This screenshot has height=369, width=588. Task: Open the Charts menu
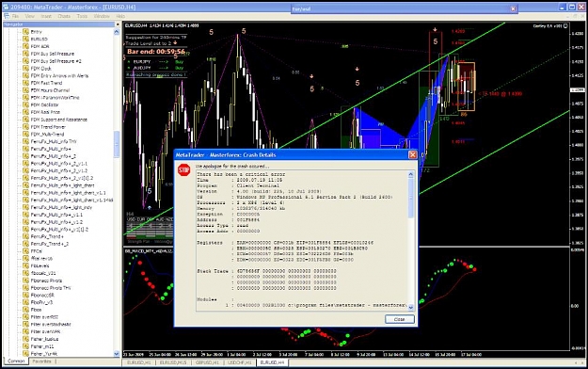64,16
